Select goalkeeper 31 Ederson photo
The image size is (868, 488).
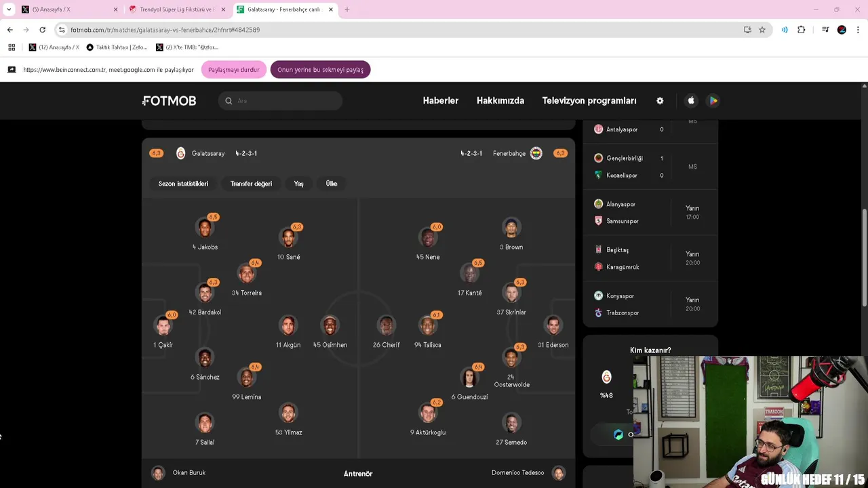tap(553, 325)
